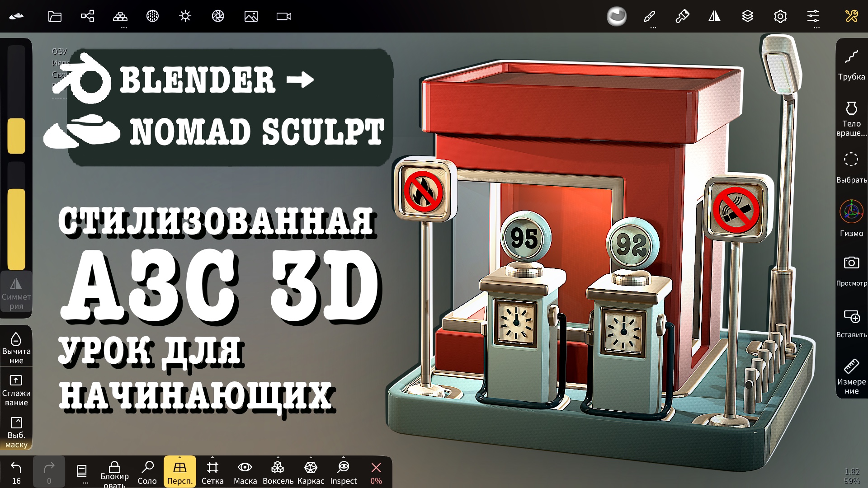Screen dimensions: 868x488
Task: Turn on Каркас wireframe view
Action: (311, 471)
